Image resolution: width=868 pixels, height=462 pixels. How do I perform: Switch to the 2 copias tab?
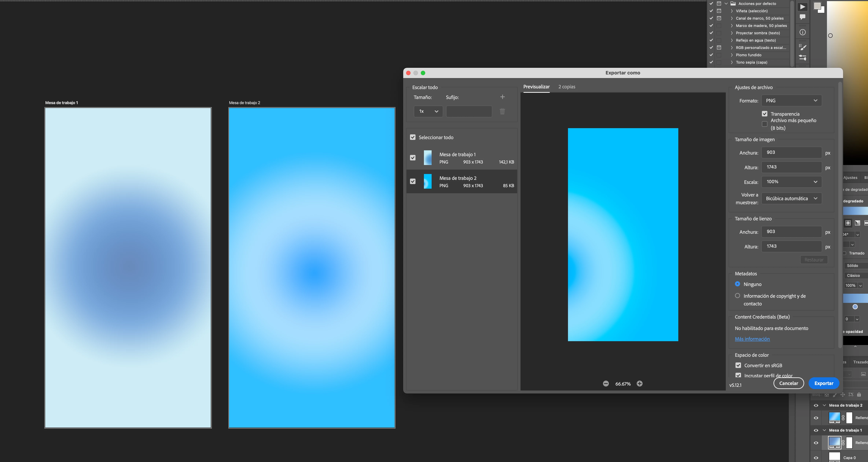pos(567,87)
